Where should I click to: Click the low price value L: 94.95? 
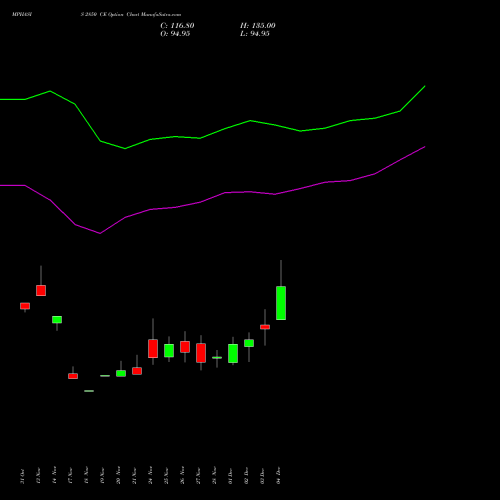click(x=255, y=34)
